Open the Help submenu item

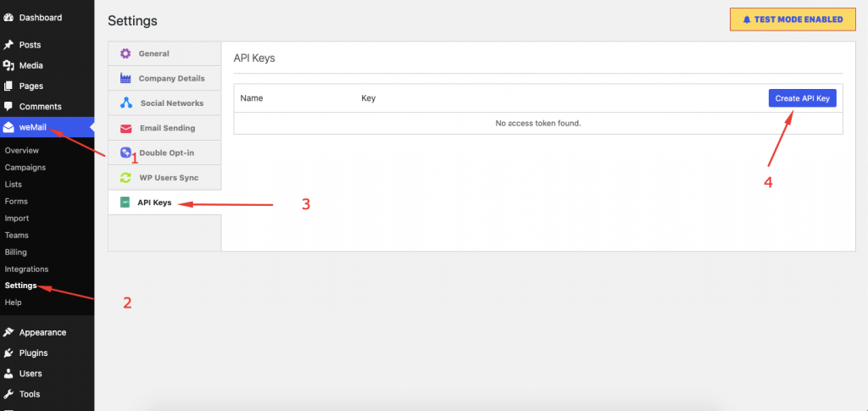13,303
